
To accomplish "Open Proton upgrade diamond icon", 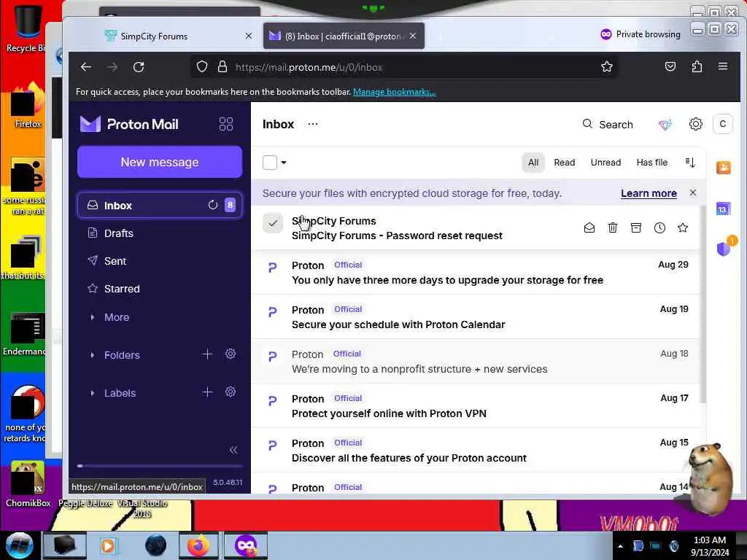I will [665, 125].
